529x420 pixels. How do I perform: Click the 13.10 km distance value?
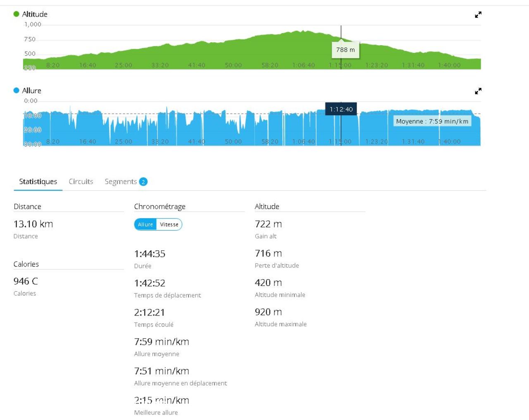[33, 224]
